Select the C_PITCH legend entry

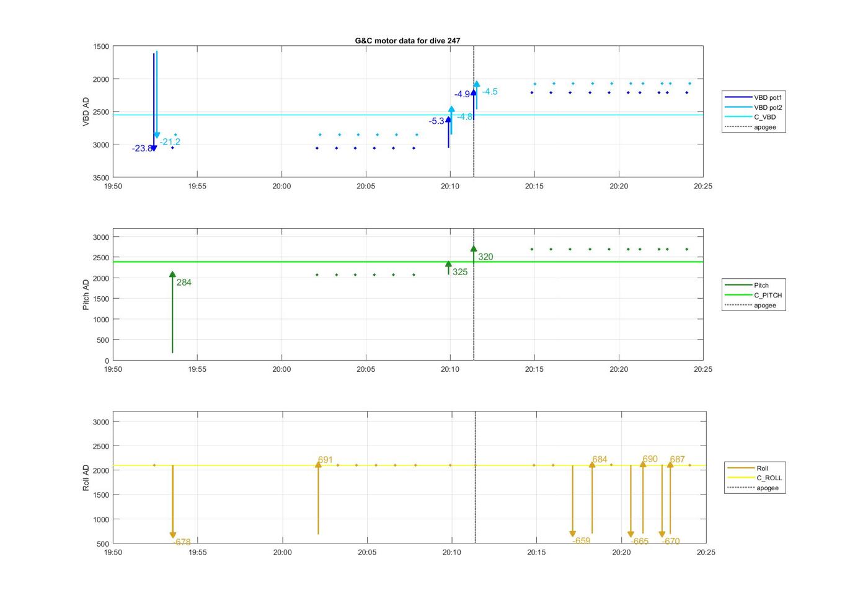[754, 296]
